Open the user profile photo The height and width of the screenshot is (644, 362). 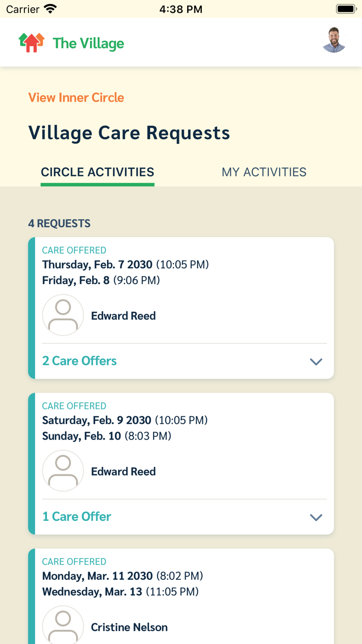pos(334,40)
